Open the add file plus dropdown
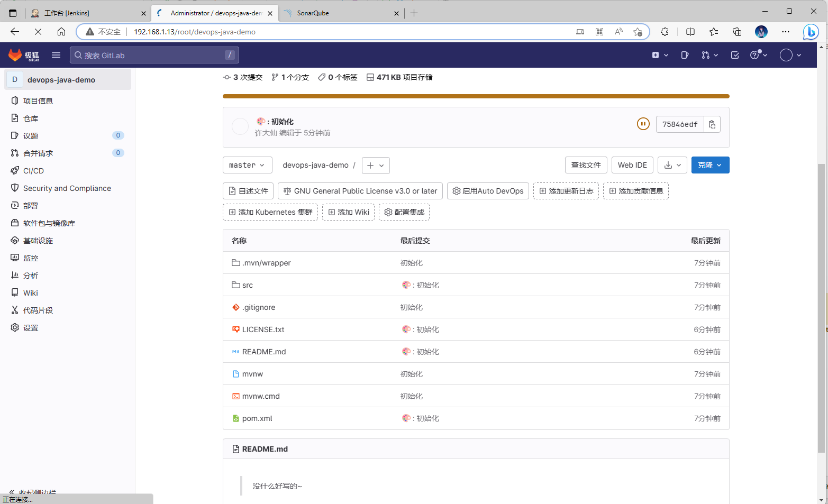This screenshot has height=504, width=828. pos(376,166)
